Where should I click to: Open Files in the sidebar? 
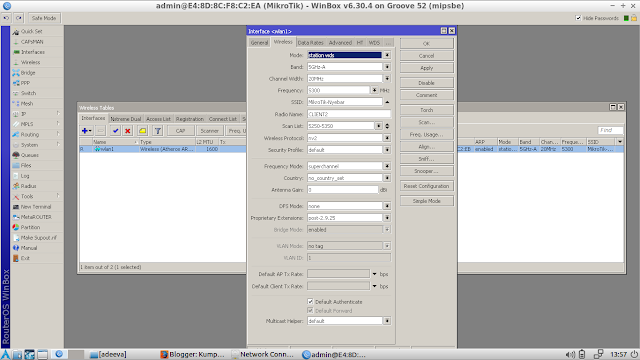(26, 165)
